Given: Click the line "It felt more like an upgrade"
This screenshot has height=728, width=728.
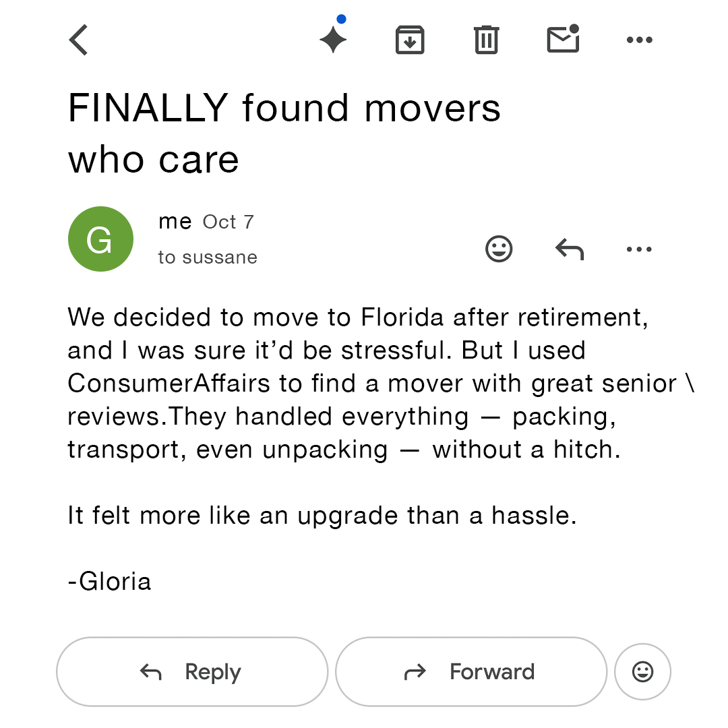Looking at the screenshot, I should tap(322, 516).
